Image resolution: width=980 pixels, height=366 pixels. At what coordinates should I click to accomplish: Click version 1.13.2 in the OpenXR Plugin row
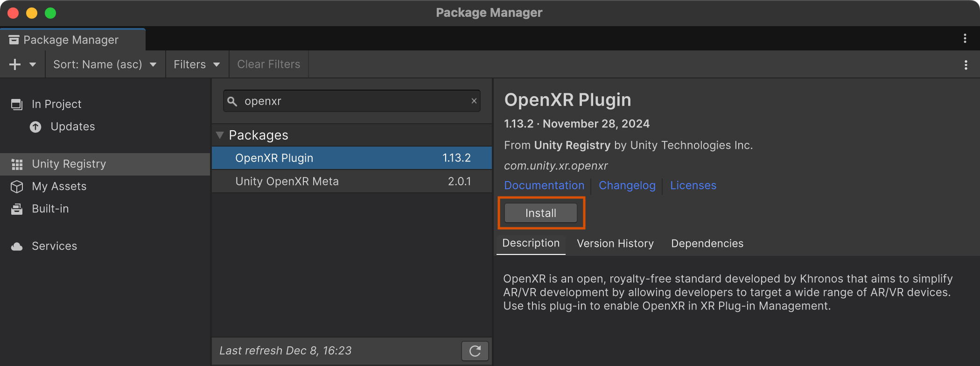[x=456, y=158]
